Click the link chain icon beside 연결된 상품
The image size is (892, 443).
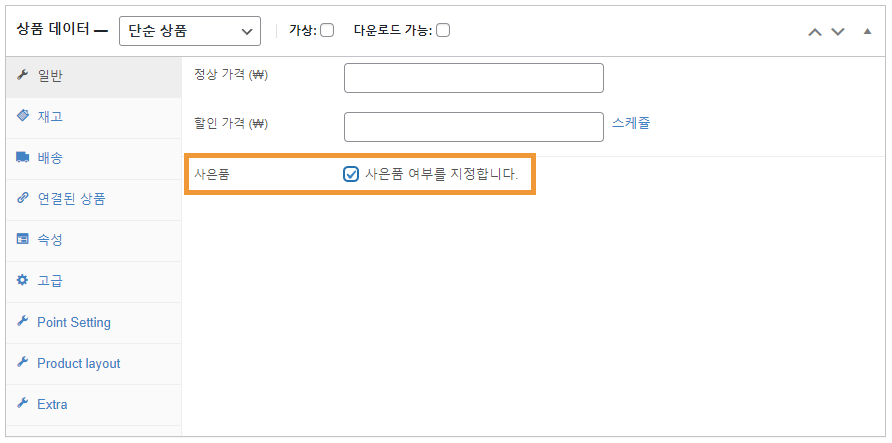pos(23,198)
